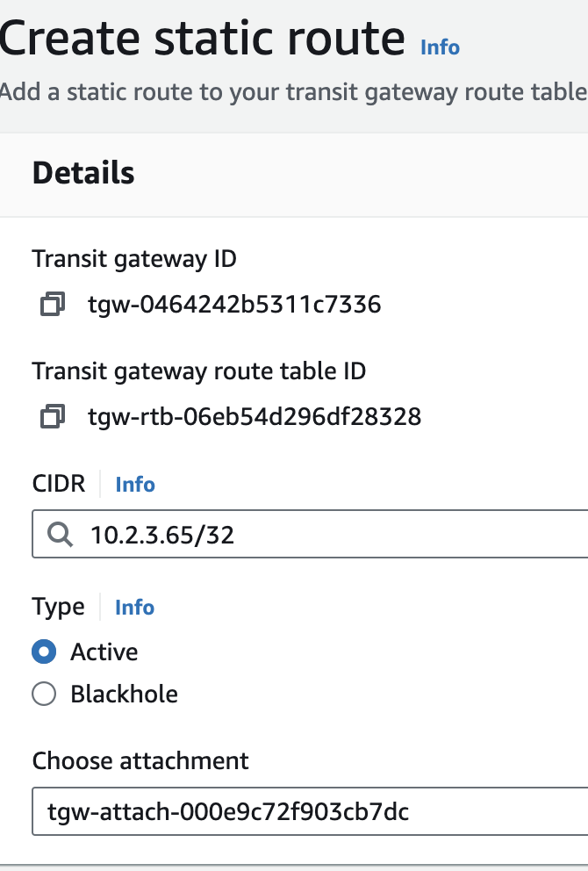Click the "Add a static route" description text

[x=293, y=92]
